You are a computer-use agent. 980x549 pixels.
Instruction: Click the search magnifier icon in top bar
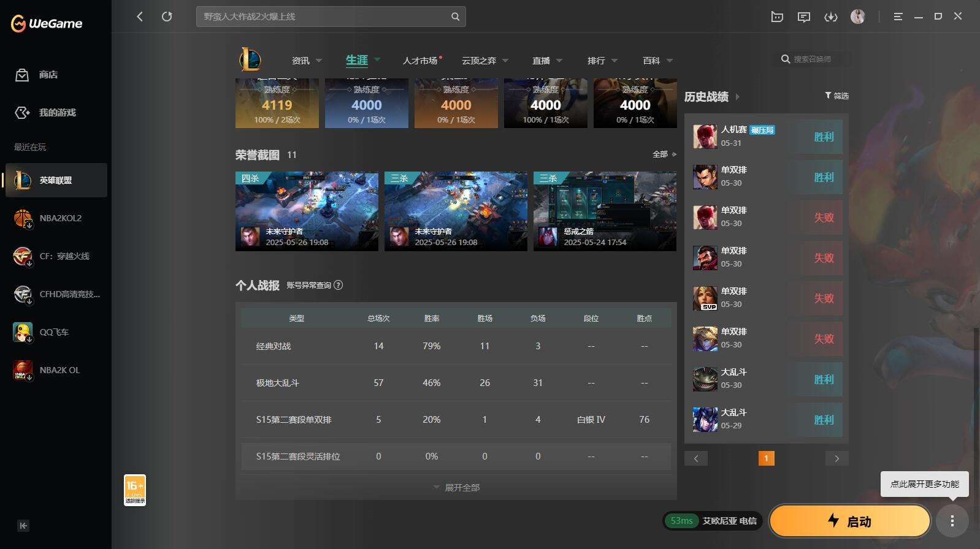(x=455, y=17)
